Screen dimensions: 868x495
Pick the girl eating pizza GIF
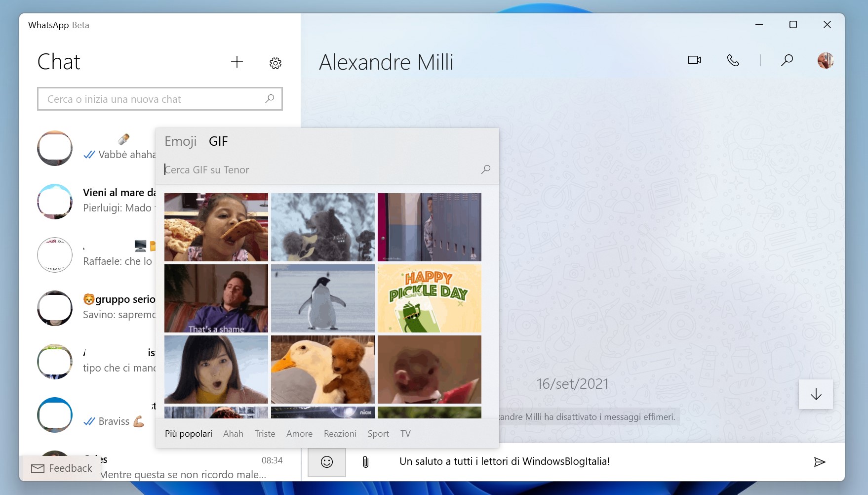coord(216,227)
